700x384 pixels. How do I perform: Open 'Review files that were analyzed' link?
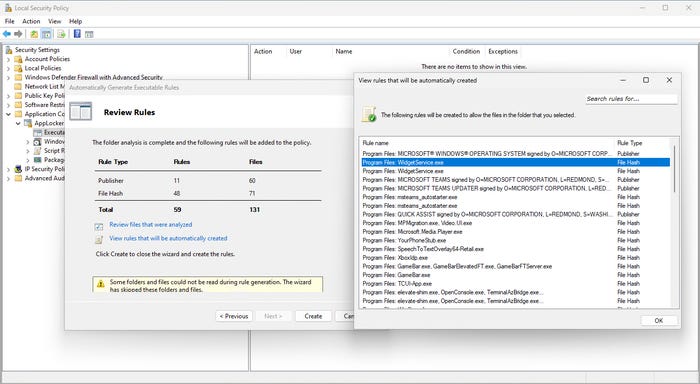point(151,225)
